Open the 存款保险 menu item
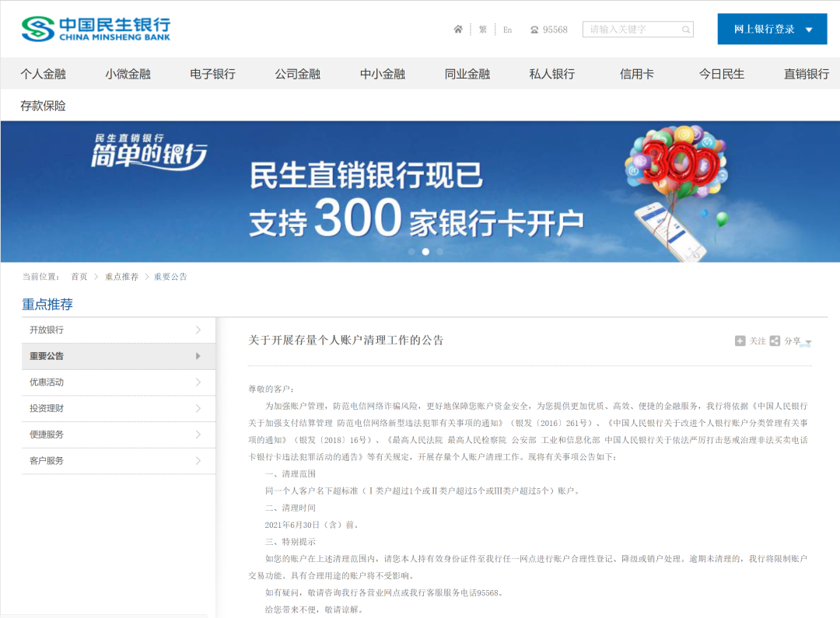 [43, 106]
